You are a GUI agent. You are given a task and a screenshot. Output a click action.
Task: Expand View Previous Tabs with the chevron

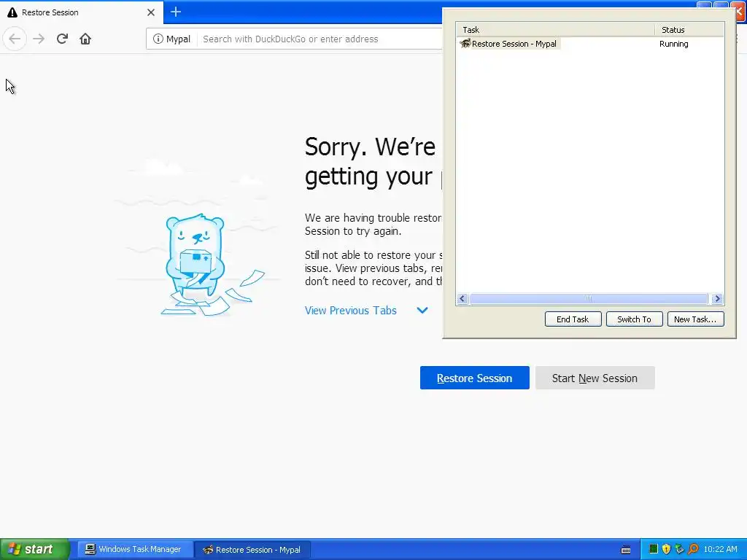click(x=422, y=311)
